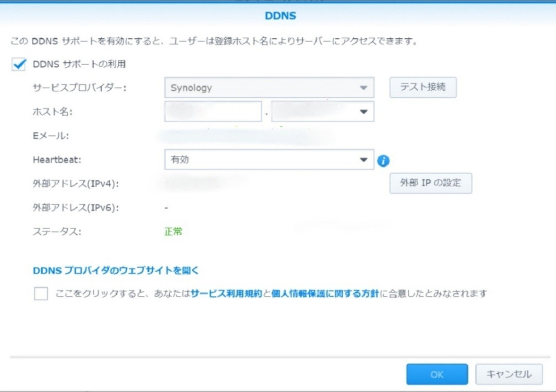Viewport: 556px width, 392px height.
Task: Expand the Heartbeat 有効 dropdown
Action: (269, 160)
